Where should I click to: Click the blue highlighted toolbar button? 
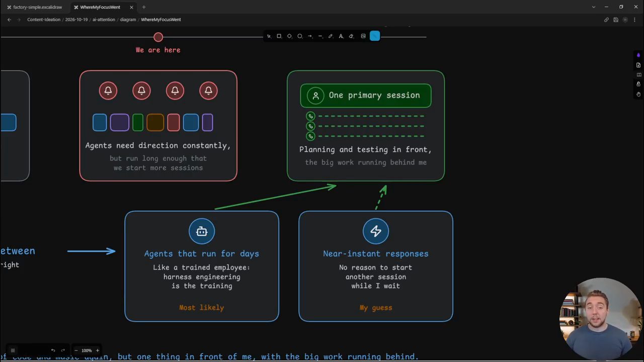(375, 36)
